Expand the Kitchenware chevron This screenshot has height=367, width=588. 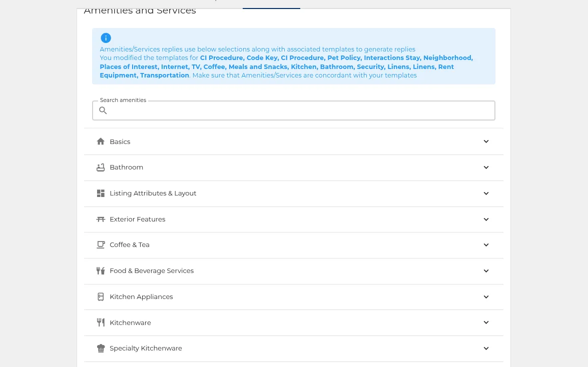(486, 322)
